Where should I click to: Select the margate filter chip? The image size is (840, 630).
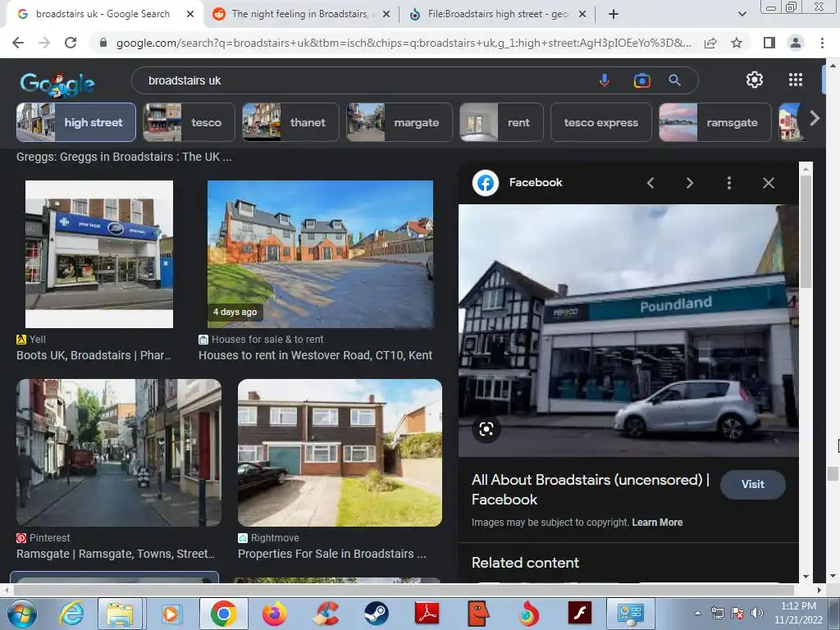[x=399, y=123]
